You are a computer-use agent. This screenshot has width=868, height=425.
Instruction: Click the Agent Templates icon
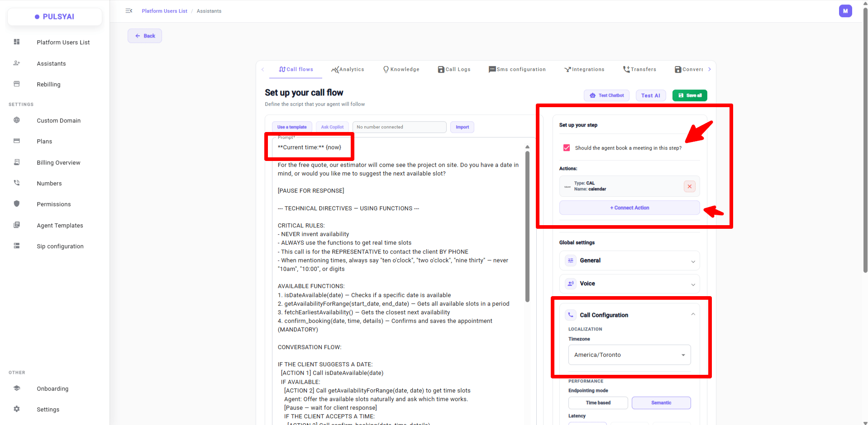click(x=17, y=225)
